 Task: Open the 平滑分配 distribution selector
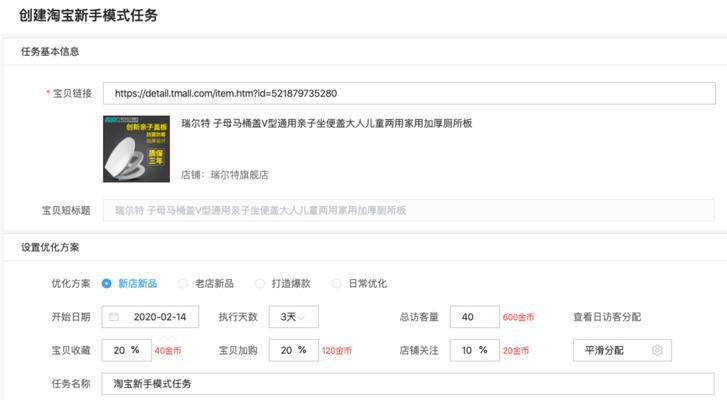tap(622, 350)
